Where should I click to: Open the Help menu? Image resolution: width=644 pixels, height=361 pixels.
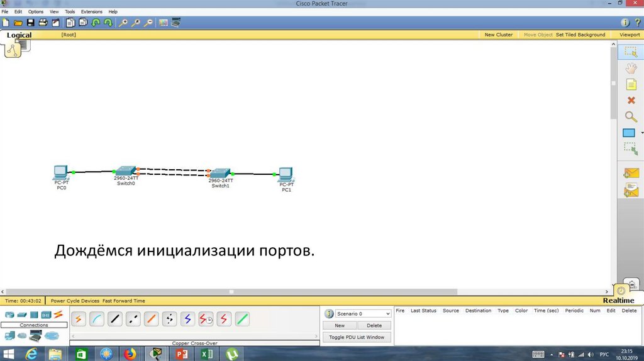click(113, 11)
